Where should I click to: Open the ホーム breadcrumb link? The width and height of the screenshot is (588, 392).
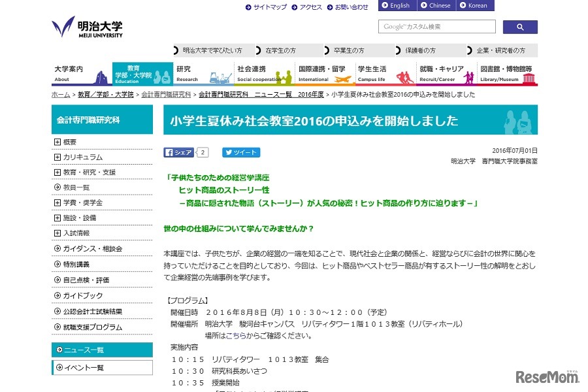[x=60, y=93]
